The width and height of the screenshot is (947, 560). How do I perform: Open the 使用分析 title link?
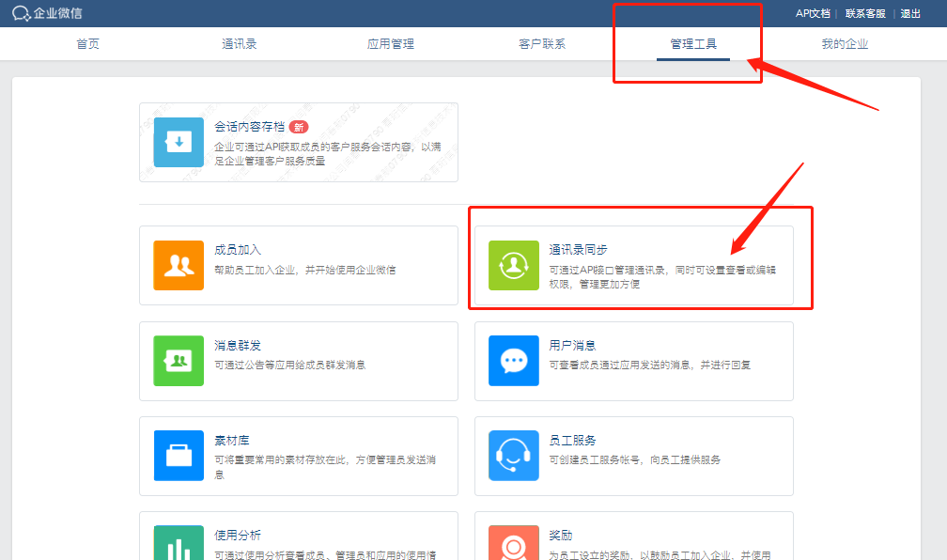(x=238, y=536)
